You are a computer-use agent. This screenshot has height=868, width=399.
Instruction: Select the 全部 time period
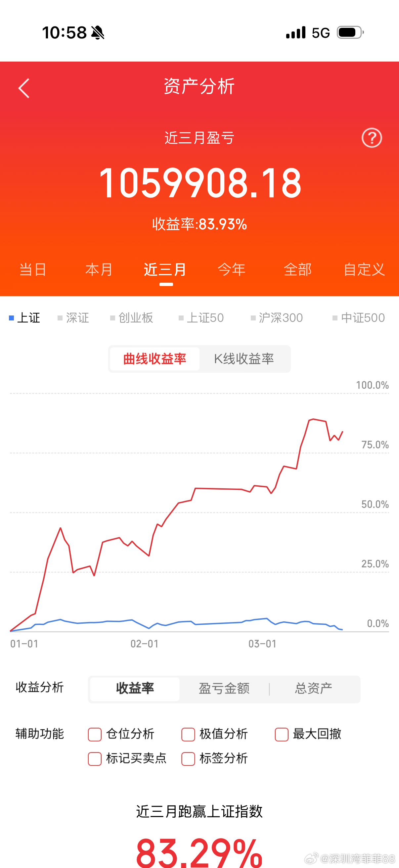298,269
